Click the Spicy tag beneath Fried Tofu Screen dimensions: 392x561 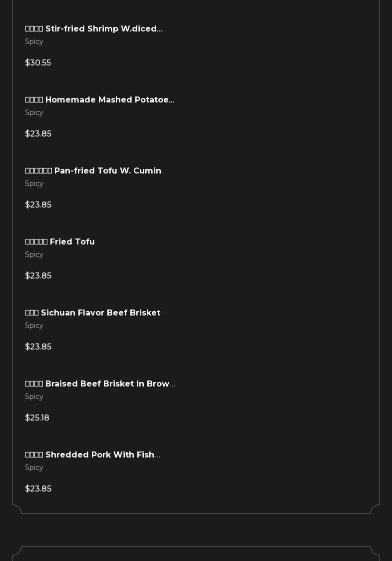(34, 255)
